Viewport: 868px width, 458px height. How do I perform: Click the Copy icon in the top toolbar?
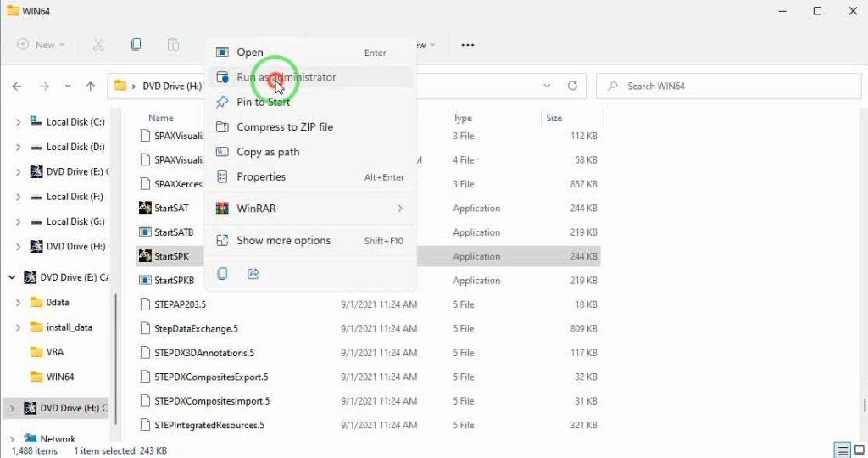click(136, 45)
